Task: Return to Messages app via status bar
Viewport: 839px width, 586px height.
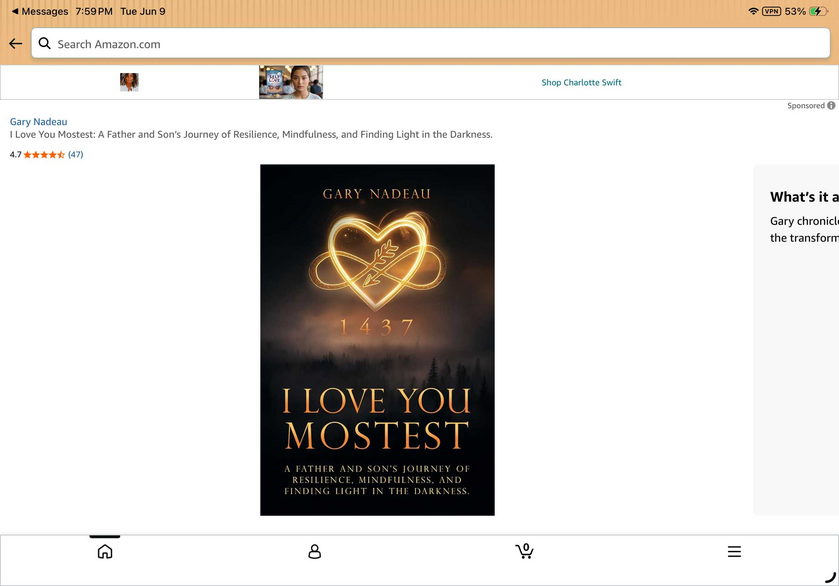Action: [x=40, y=11]
